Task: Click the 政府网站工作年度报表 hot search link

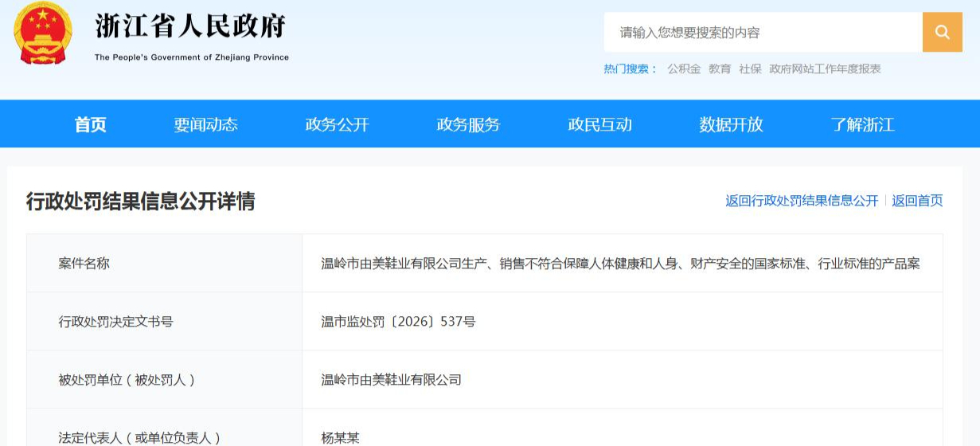Action: pyautogui.click(x=825, y=69)
